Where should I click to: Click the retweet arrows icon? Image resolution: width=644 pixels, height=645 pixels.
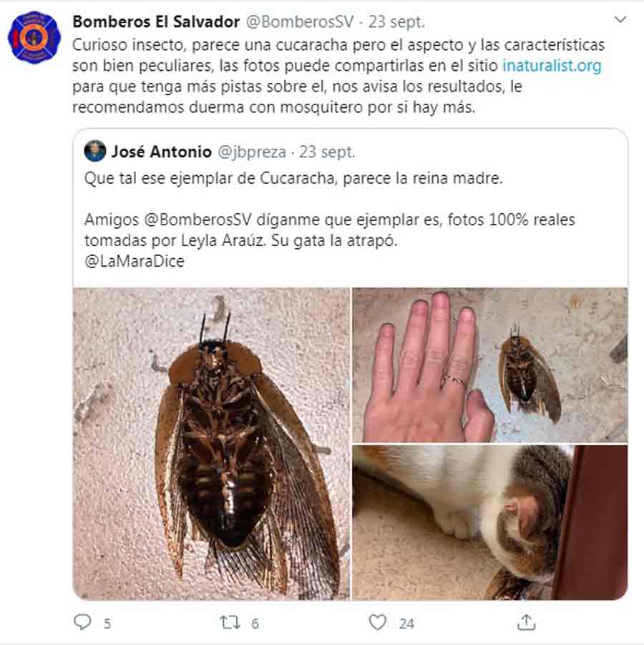(230, 622)
